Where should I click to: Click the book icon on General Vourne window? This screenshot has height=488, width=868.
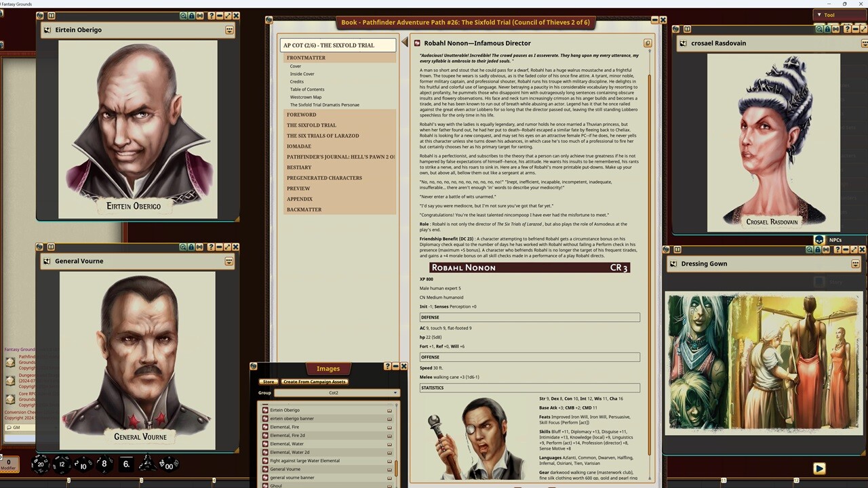click(50, 247)
